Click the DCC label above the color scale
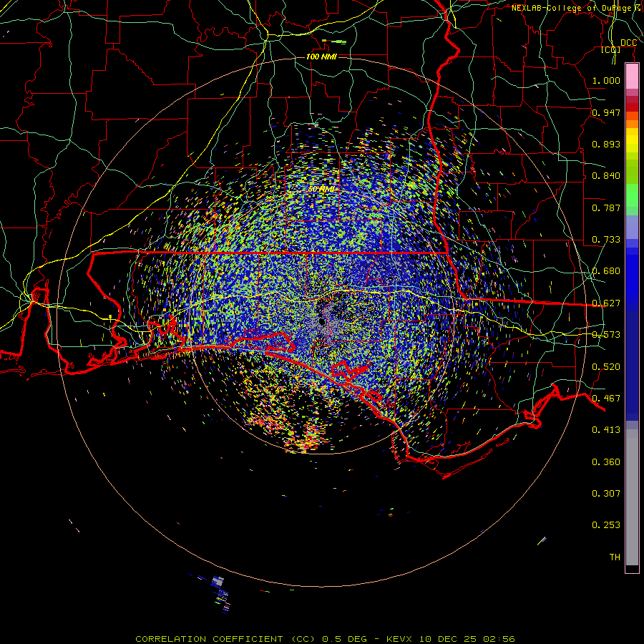Viewport: 644px width, 644px height. 628,43
